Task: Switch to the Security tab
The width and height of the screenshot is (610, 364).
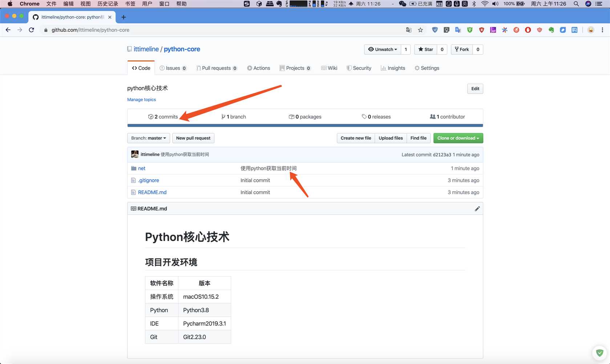Action: click(359, 68)
